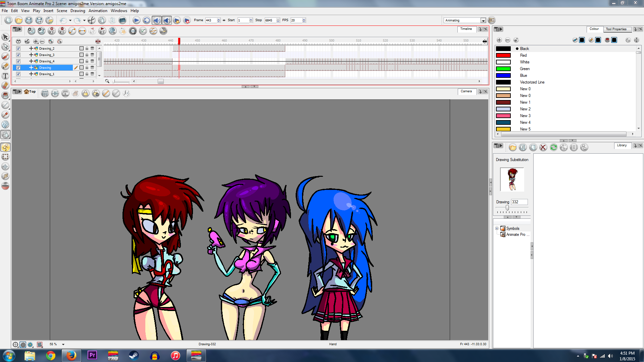This screenshot has height=362, width=644.
Task: Activate the Transform animation tool
Action: pos(5,147)
